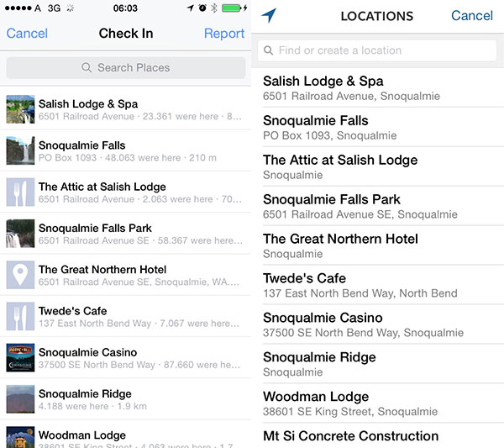The width and height of the screenshot is (504, 448).
Task: Choose Snoqualmie Falls Park in Check In list
Action: click(x=125, y=234)
